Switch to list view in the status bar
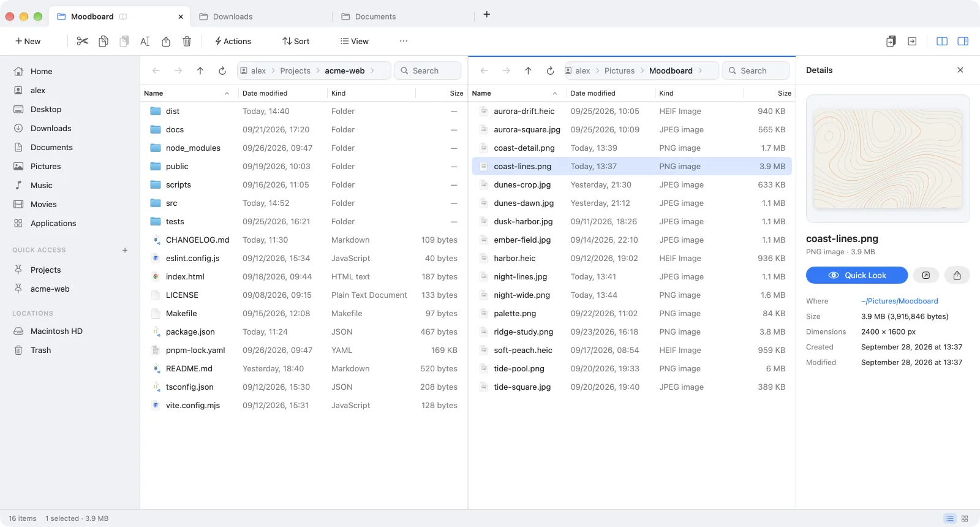980x527 pixels. [950, 518]
